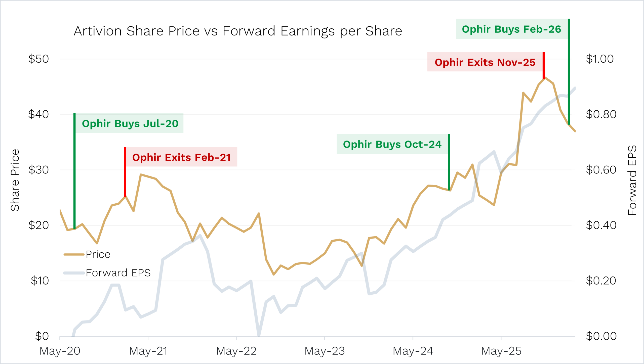The height and width of the screenshot is (364, 644).
Task: Select the $20 left axis tick label
Action: click(x=38, y=225)
